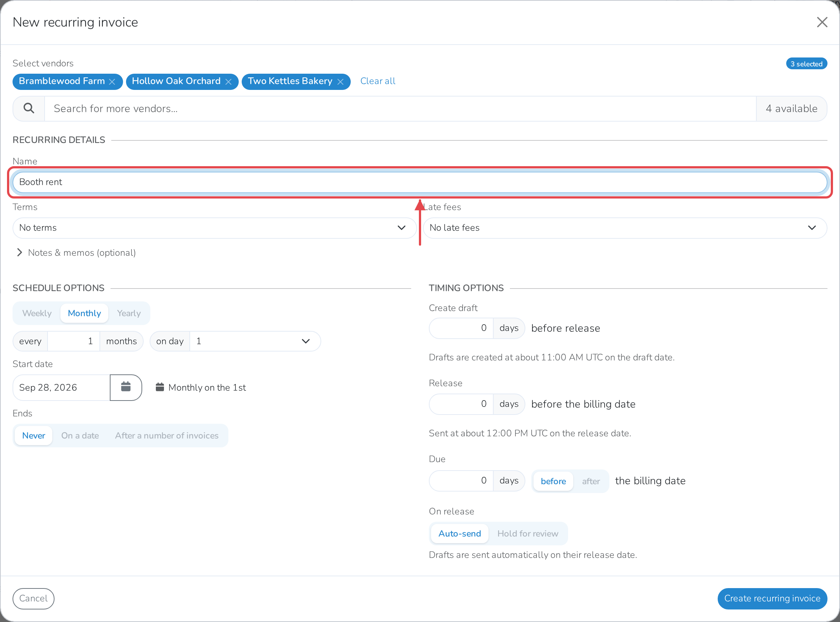The image size is (840, 622).
Task: Choose After a number of invoices
Action: [167, 436]
